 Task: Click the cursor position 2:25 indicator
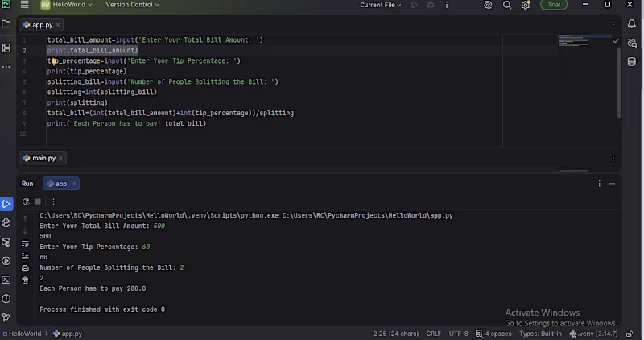395,334
